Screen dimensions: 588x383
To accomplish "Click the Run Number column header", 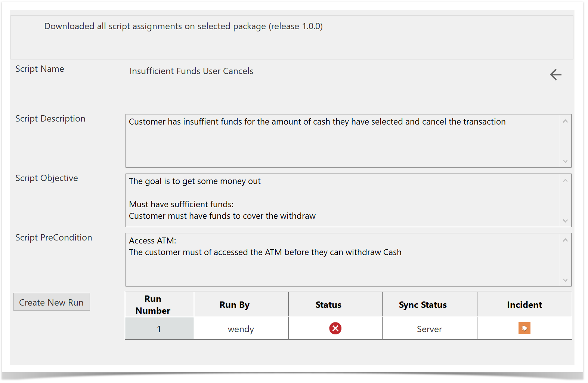I will pos(153,304).
